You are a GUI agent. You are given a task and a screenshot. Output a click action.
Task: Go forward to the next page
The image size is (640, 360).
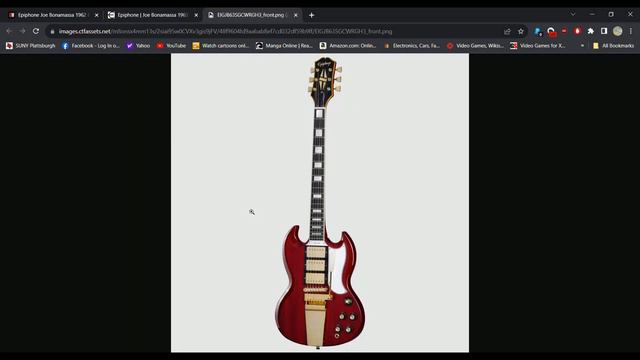pyautogui.click(x=22, y=31)
